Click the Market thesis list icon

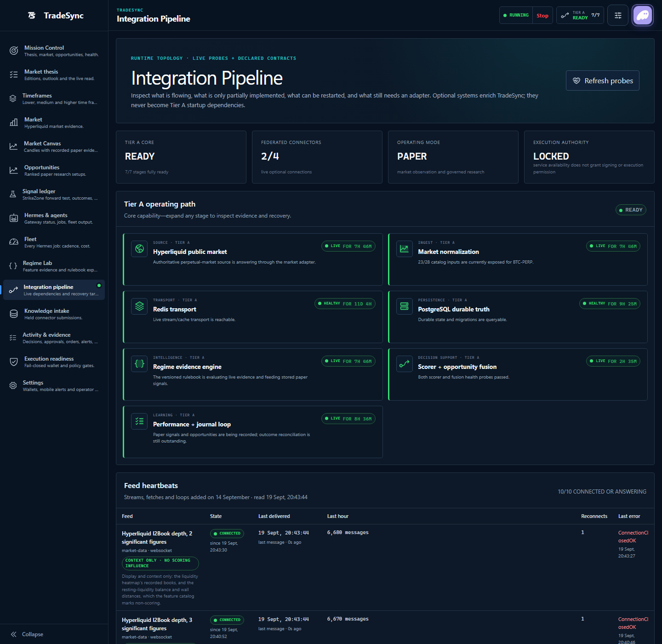[x=14, y=75]
